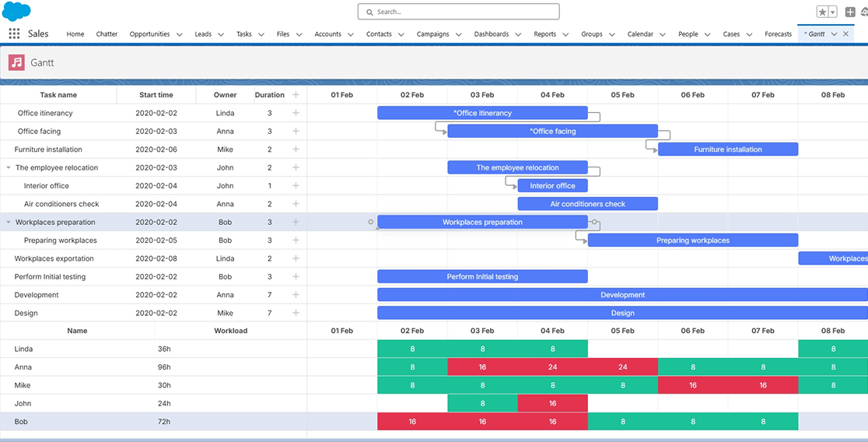Sort by the Start time column header
Viewport: 868px width, 442px height.
point(156,95)
